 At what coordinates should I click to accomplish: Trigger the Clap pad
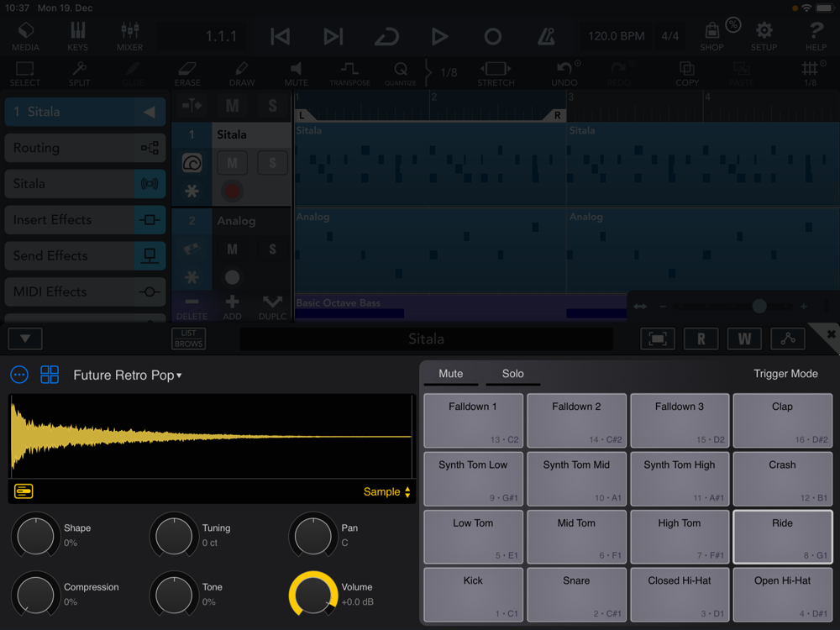(x=783, y=421)
